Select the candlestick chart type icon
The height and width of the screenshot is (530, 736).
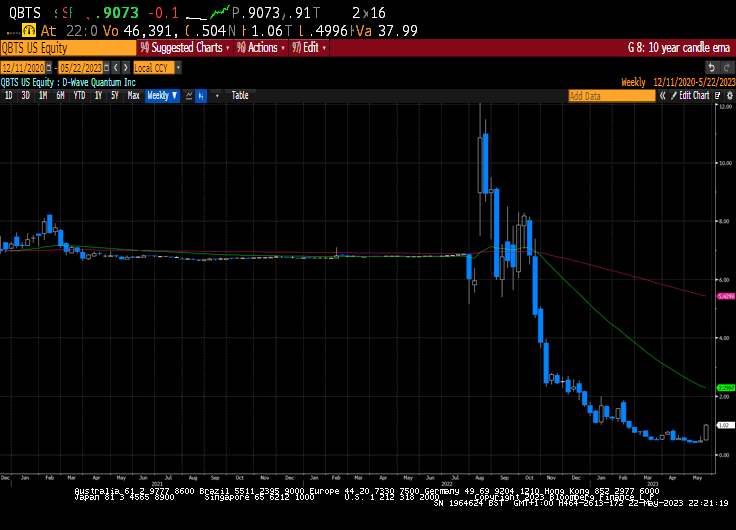pos(201,96)
